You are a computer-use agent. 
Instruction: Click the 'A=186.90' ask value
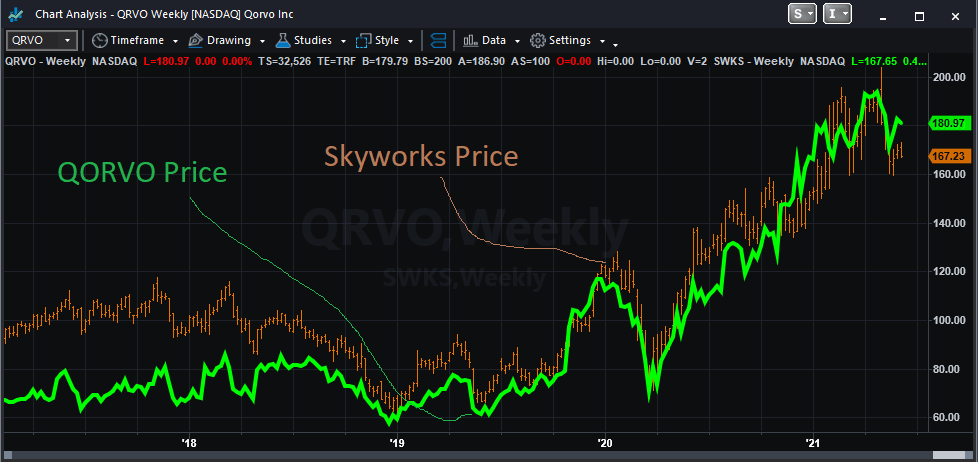pos(481,61)
